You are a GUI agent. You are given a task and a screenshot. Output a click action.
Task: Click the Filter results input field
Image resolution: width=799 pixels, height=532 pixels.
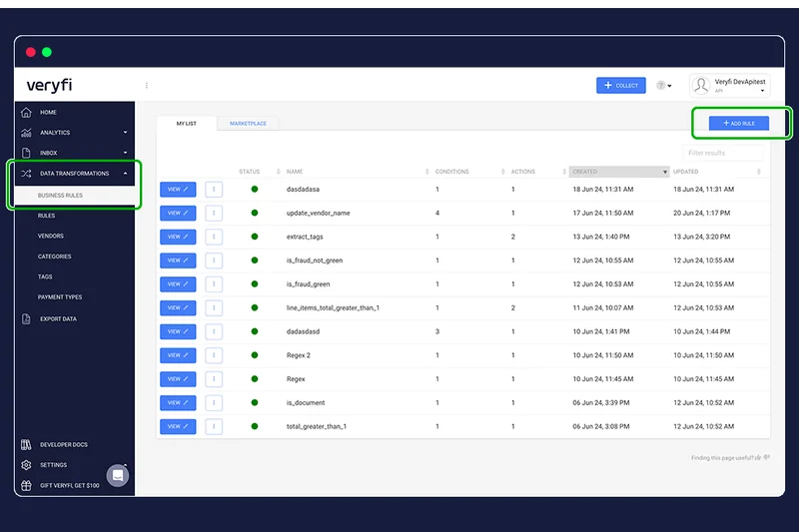724,153
